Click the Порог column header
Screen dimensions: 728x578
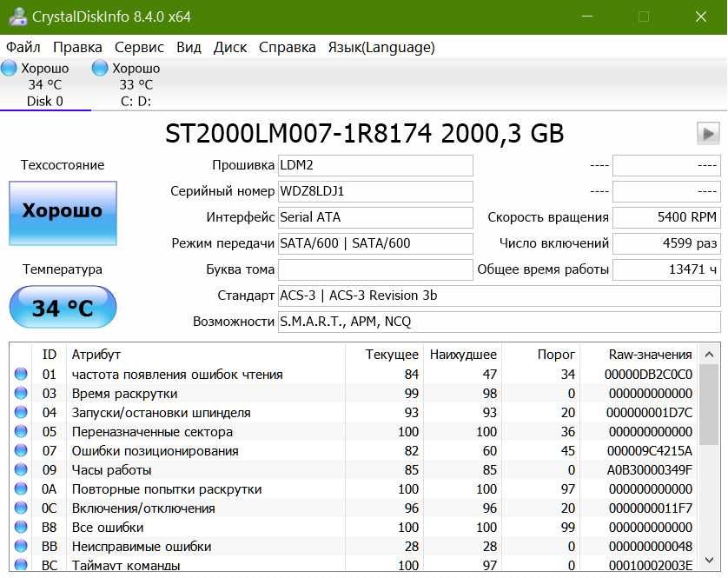pos(540,355)
